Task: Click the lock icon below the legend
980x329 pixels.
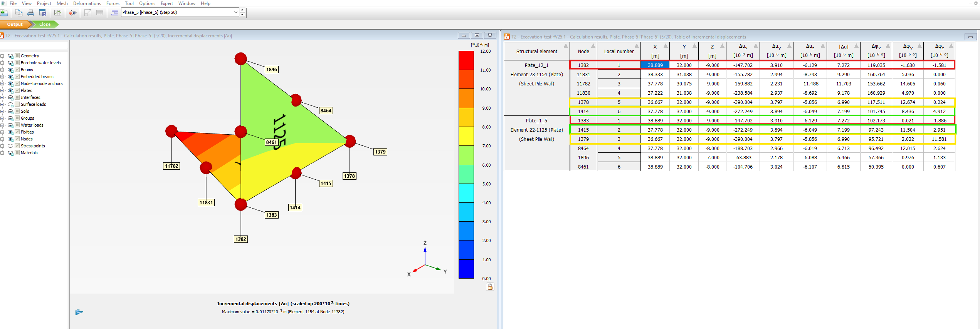Action: pos(490,287)
